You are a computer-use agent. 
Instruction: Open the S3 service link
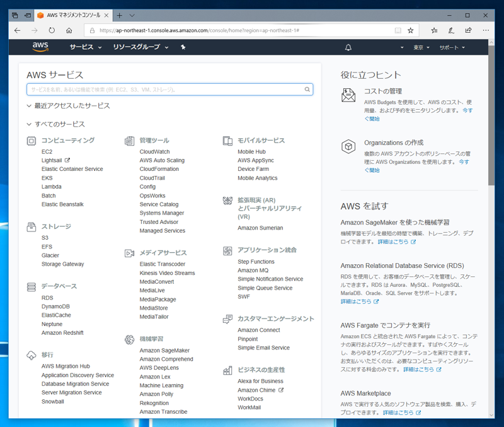coord(45,238)
